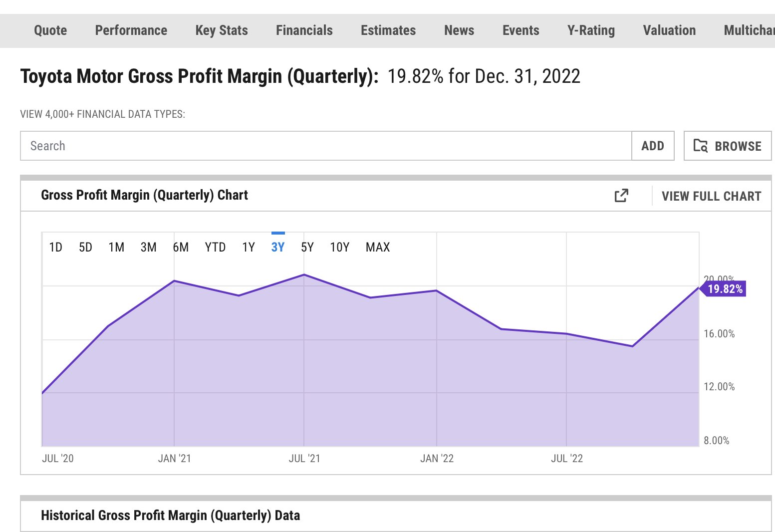
Task: Go to the Key Stats tab
Action: (222, 30)
